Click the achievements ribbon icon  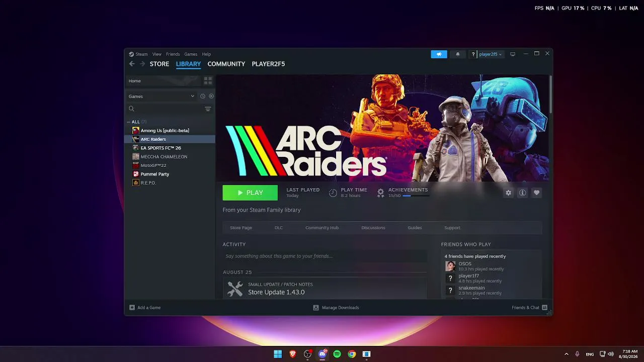point(381,193)
